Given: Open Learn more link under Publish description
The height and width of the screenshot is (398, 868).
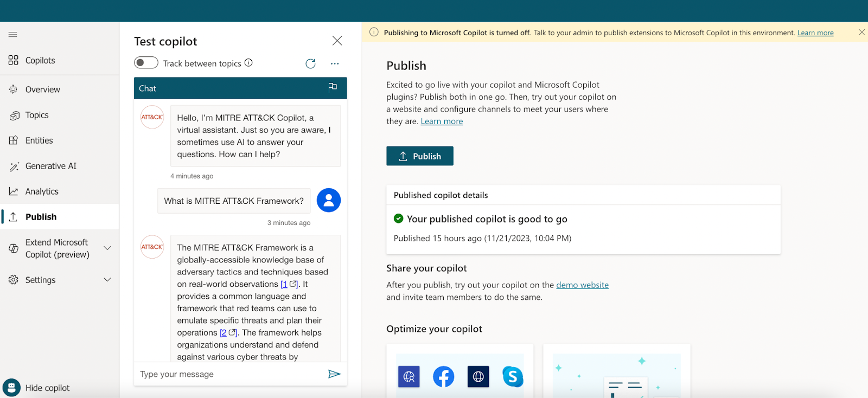Looking at the screenshot, I should tap(442, 121).
